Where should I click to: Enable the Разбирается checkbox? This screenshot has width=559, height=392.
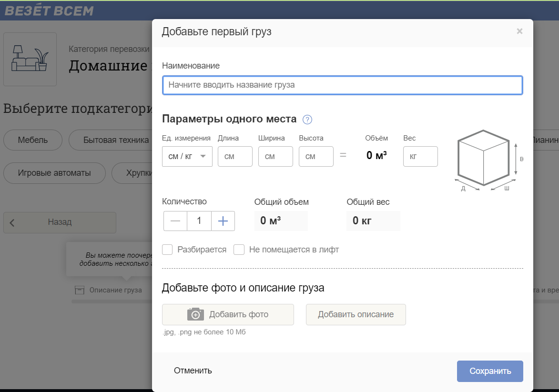point(167,250)
